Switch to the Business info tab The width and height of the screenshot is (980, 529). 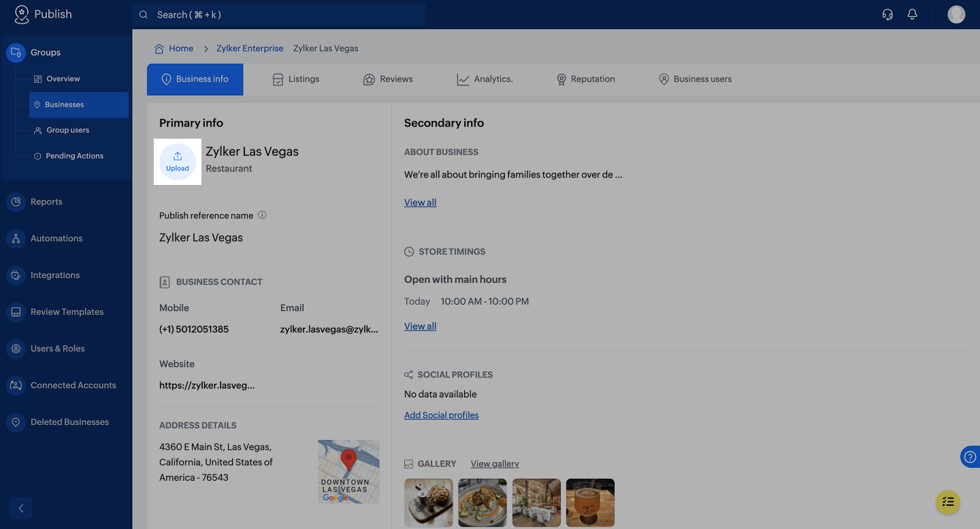tap(195, 80)
